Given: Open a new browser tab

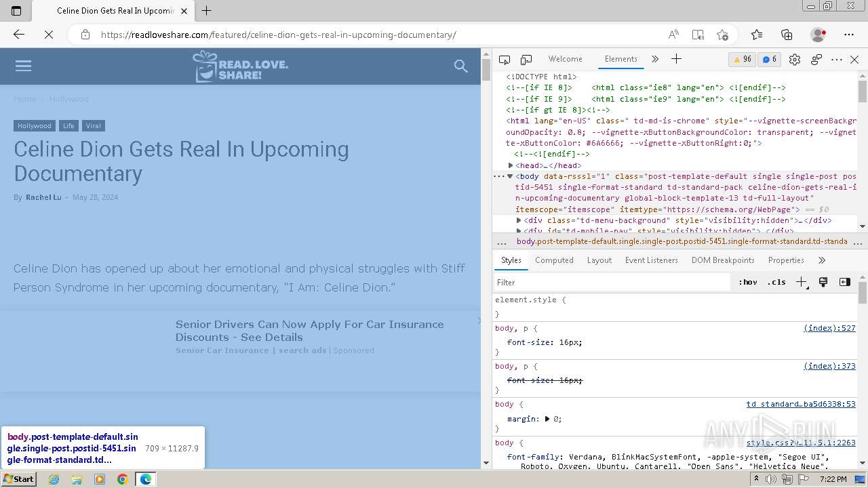Looking at the screenshot, I should point(207,10).
